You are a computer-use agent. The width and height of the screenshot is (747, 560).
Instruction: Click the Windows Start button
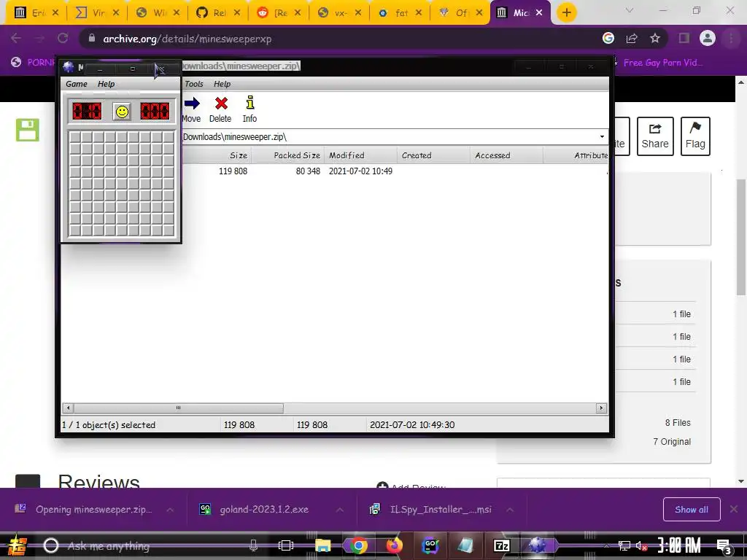[18, 545]
